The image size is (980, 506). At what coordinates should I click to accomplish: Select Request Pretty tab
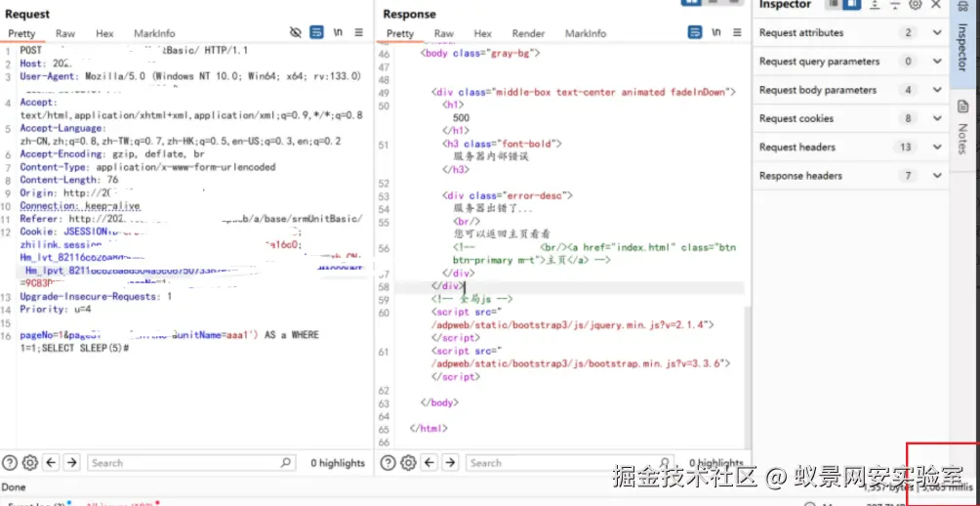pyautogui.click(x=21, y=34)
